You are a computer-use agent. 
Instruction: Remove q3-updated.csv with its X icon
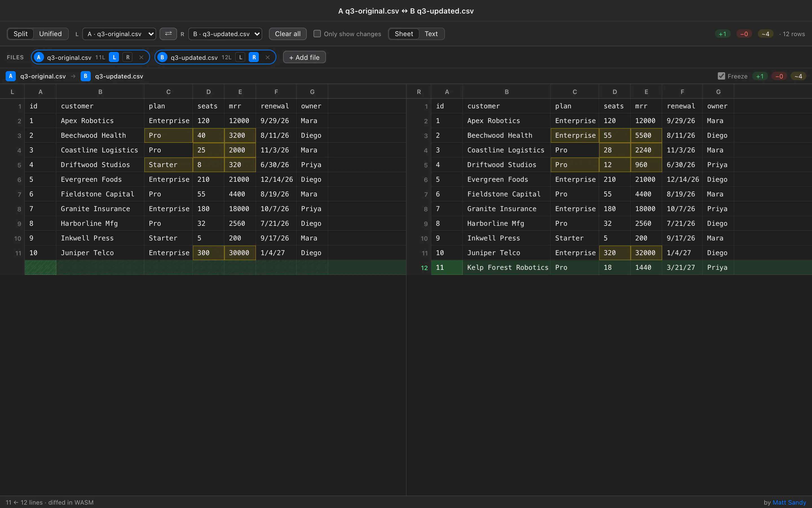tap(267, 57)
